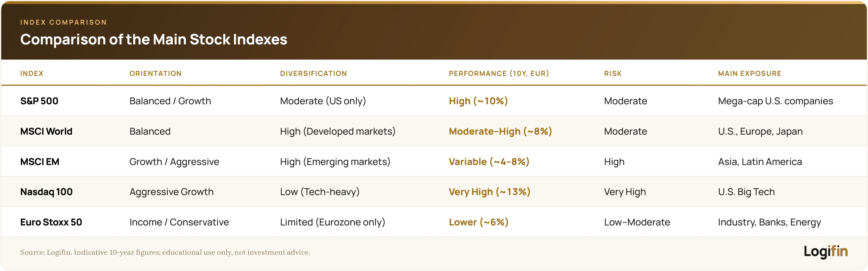Click the 'INDEX COMPARISON' label above the title
Viewport: 868px width, 271px height.
pyautogui.click(x=63, y=22)
